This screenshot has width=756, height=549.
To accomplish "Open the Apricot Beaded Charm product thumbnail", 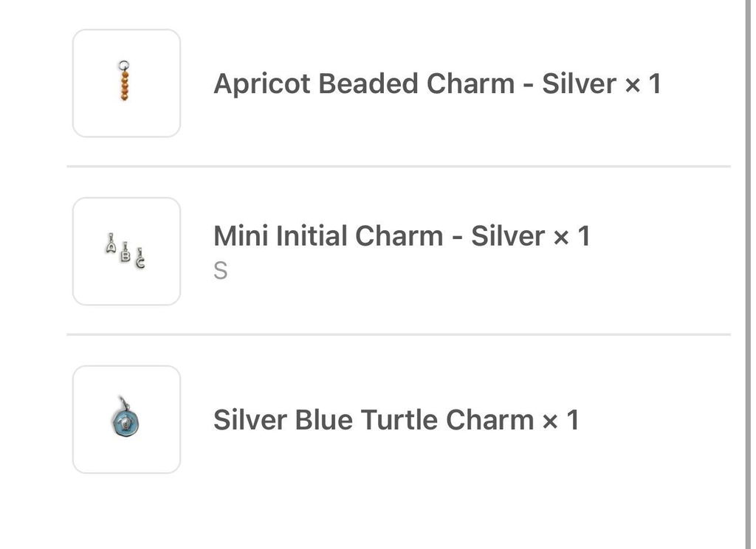I will click(x=126, y=83).
